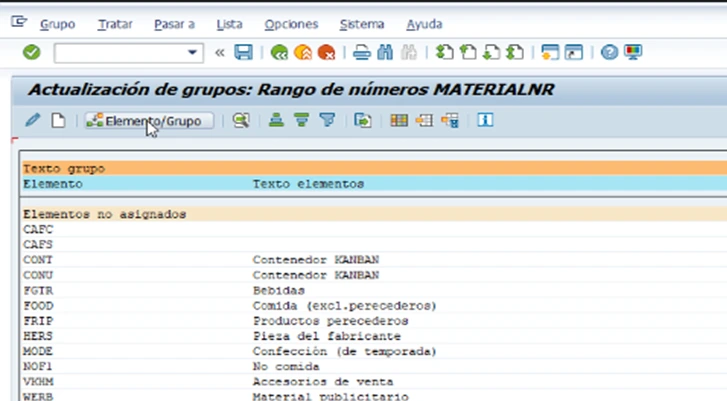Select the CONT element row
727x401 pixels.
pyautogui.click(x=374, y=260)
